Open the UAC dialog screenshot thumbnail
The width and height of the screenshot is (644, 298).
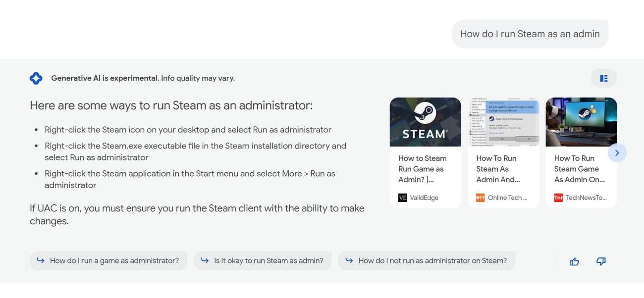coord(503,122)
